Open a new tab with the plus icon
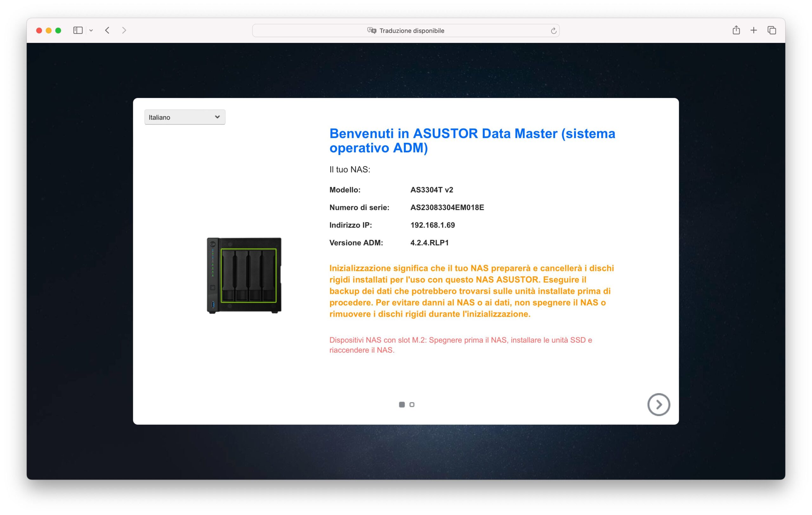 coord(754,30)
